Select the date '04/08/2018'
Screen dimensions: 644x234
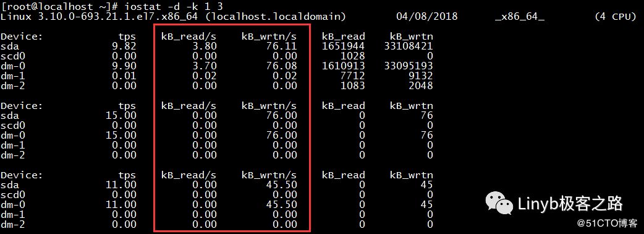point(426,17)
